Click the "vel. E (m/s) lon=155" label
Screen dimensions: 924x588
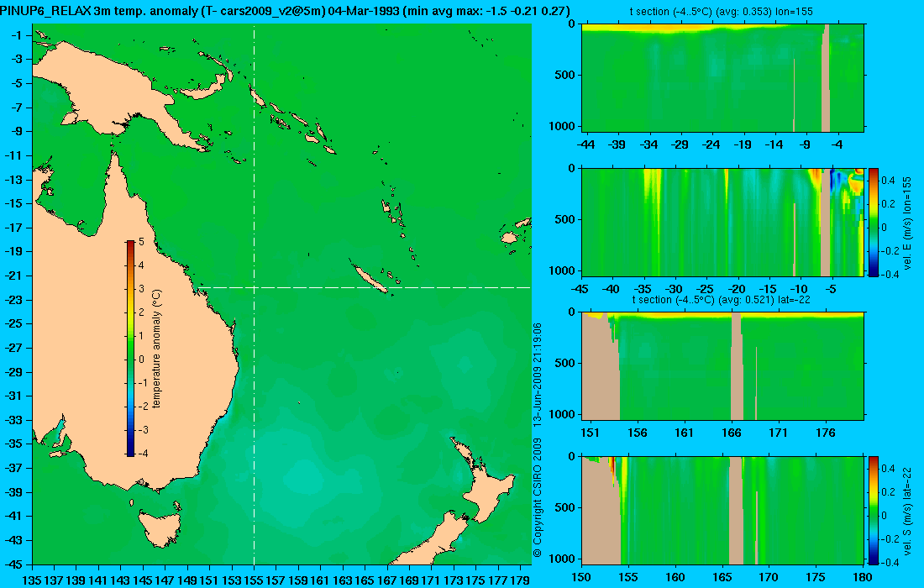point(906,223)
